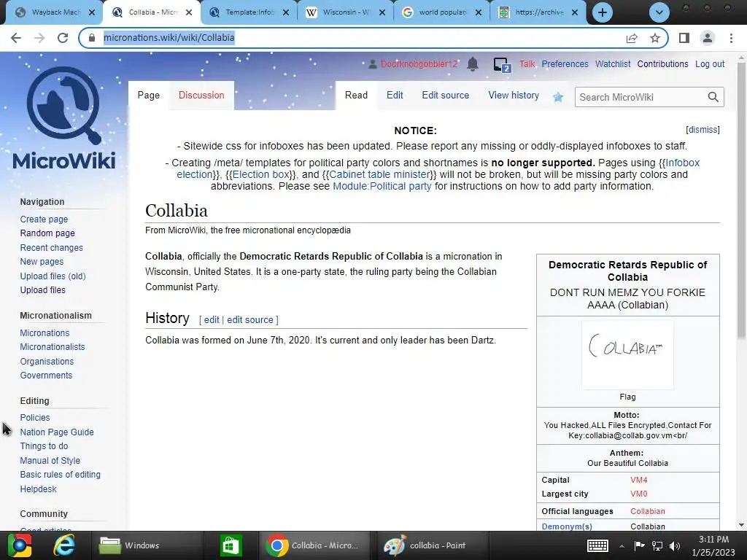Open Preferences link
Image resolution: width=747 pixels, height=560 pixels.
coord(565,64)
